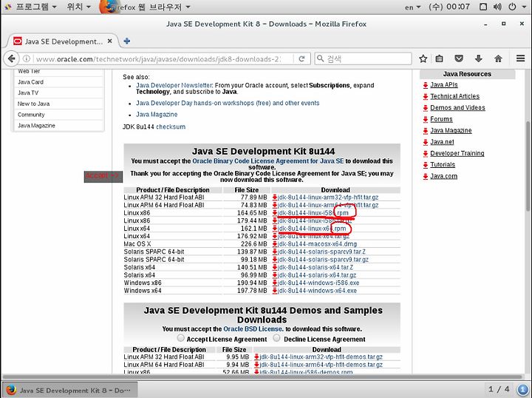Open Java.com in Java Resources
Viewport: 532px width, 398px height.
point(443,176)
